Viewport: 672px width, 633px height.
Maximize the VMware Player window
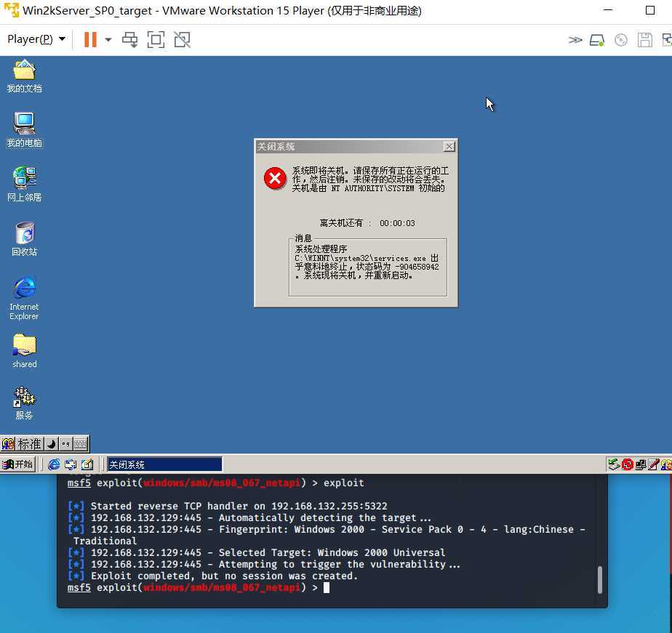(650, 10)
